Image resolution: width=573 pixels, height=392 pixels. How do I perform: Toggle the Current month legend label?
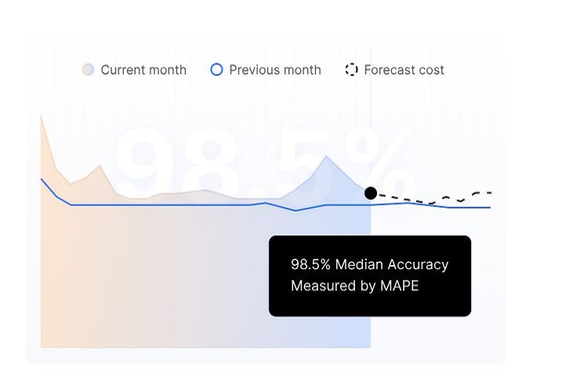143,70
